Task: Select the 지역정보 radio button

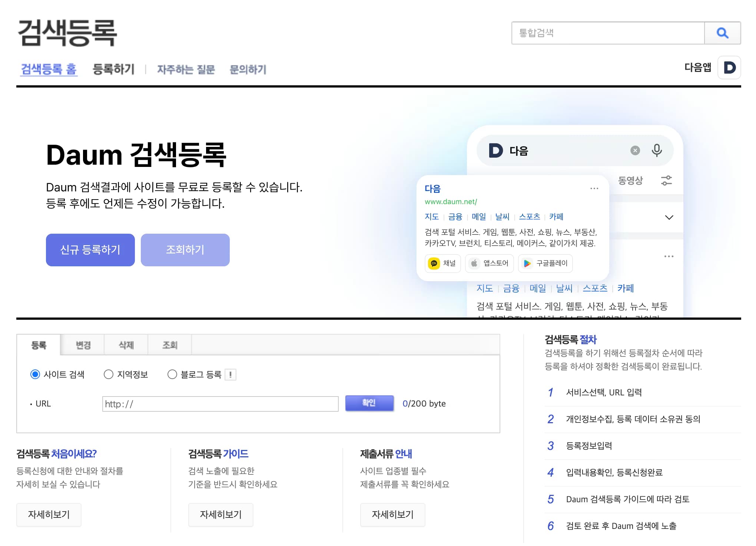Action: (109, 375)
